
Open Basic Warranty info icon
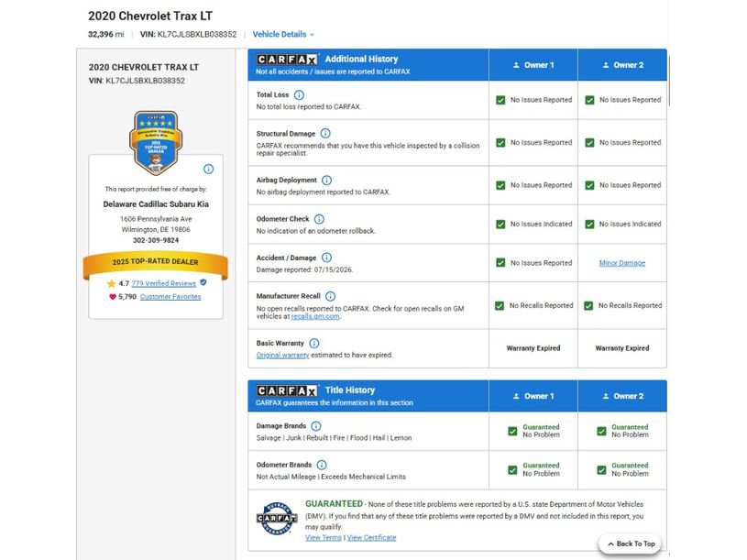(x=314, y=344)
